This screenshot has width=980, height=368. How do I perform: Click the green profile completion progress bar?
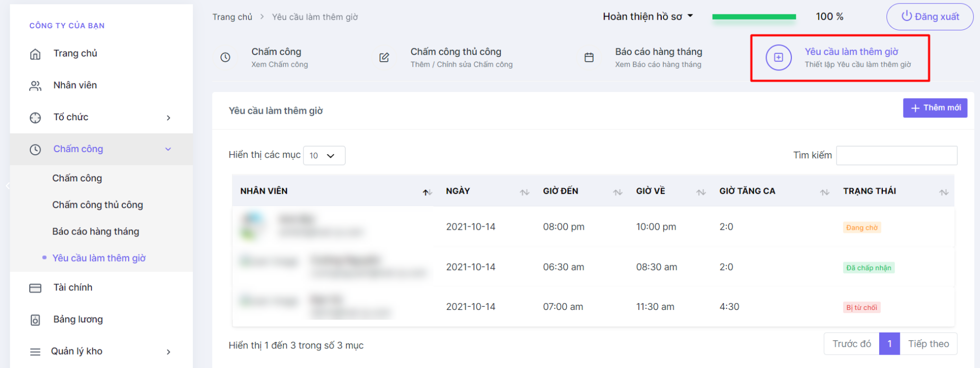pos(754,17)
